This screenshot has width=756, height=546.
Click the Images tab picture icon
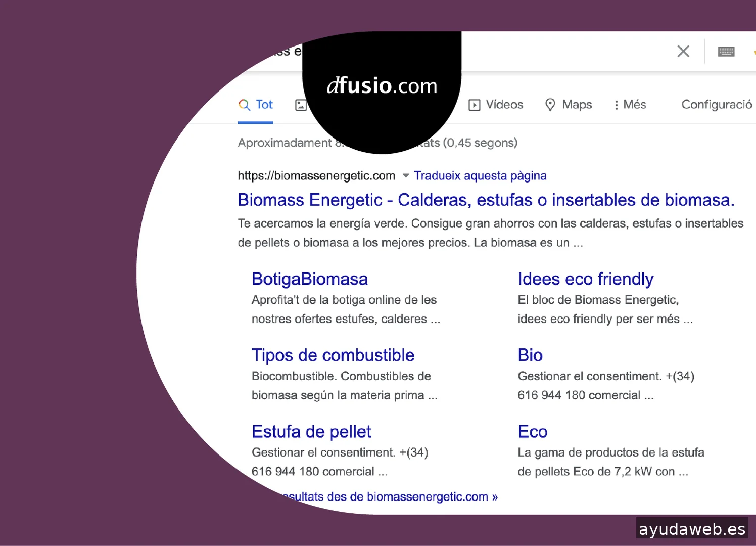tap(300, 105)
